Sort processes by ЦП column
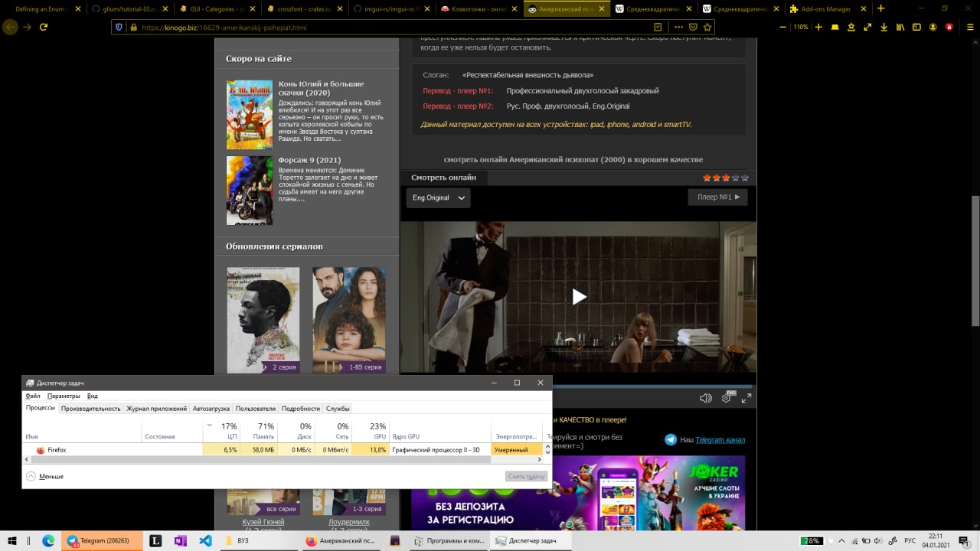Viewport: 980px width, 551px height. (222, 431)
